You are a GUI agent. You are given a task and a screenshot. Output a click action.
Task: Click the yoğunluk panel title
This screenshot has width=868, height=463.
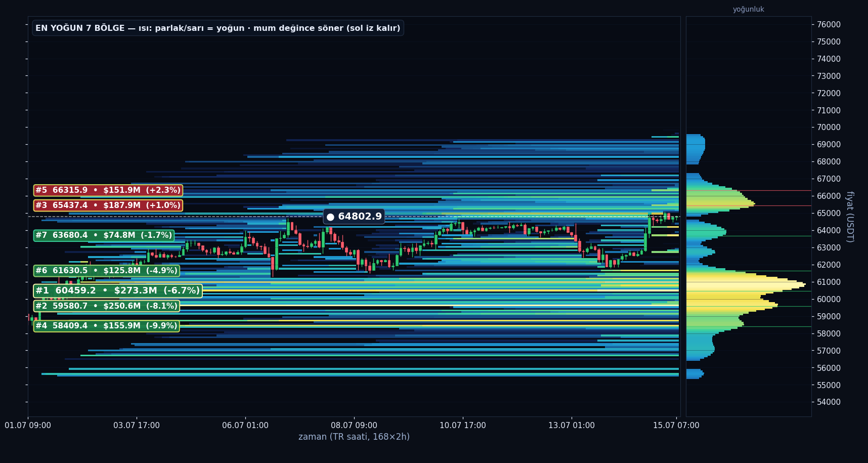[748, 9]
